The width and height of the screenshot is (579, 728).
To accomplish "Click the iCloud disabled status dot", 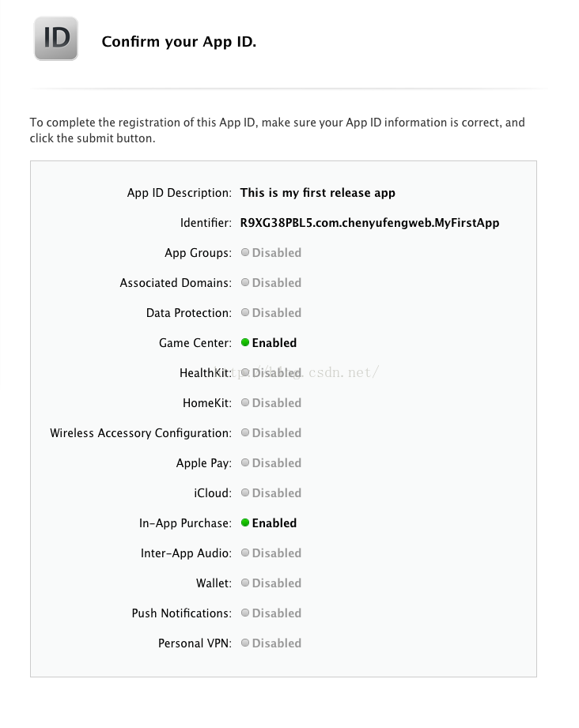I will [x=245, y=493].
